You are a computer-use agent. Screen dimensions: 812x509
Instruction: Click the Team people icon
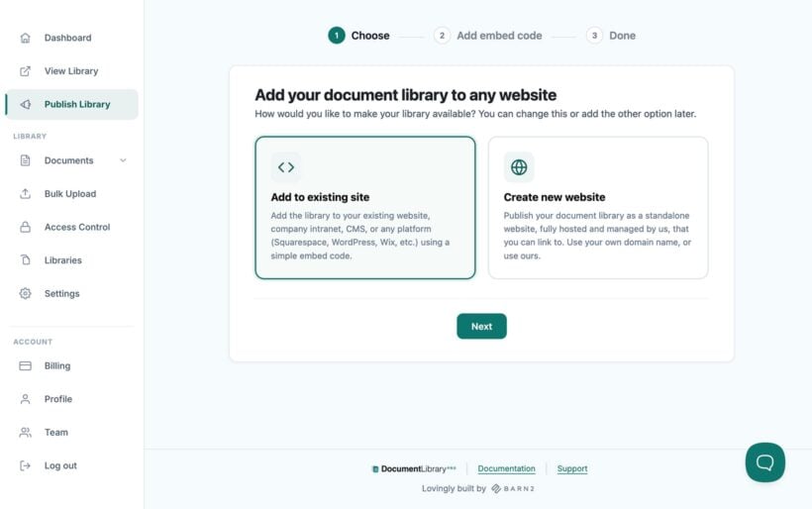click(x=25, y=432)
